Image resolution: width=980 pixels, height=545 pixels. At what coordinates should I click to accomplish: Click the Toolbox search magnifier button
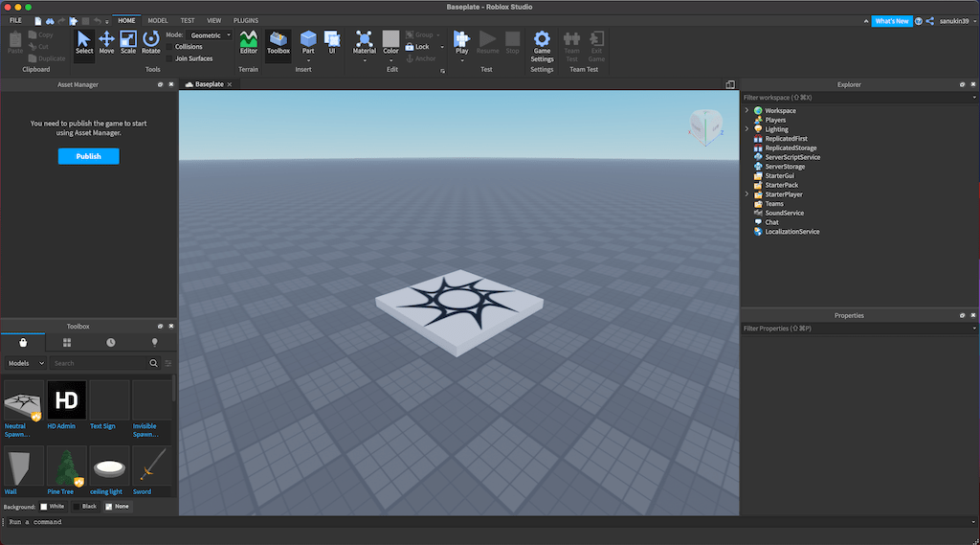(x=153, y=363)
